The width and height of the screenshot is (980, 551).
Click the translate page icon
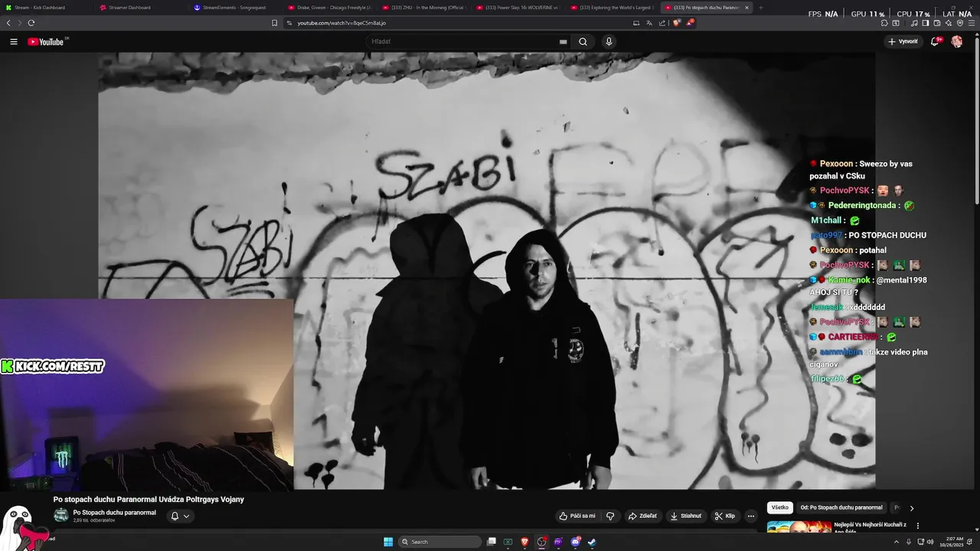tap(649, 23)
